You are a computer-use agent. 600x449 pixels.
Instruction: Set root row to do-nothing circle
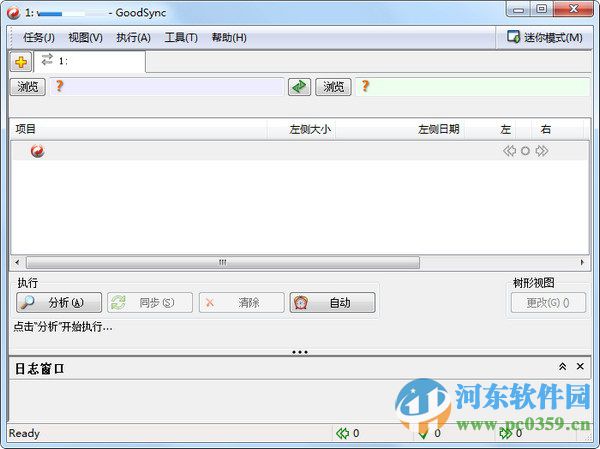point(525,151)
